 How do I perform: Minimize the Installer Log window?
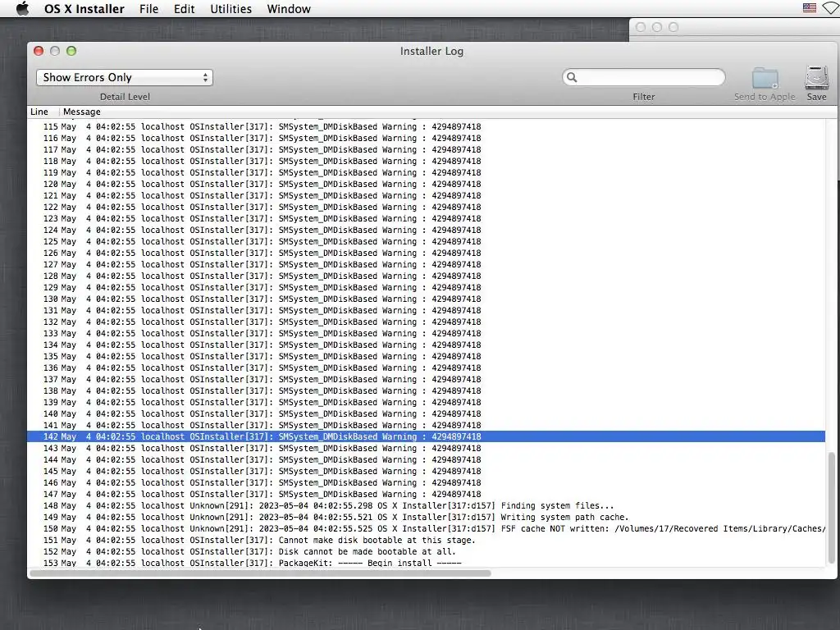tap(55, 51)
